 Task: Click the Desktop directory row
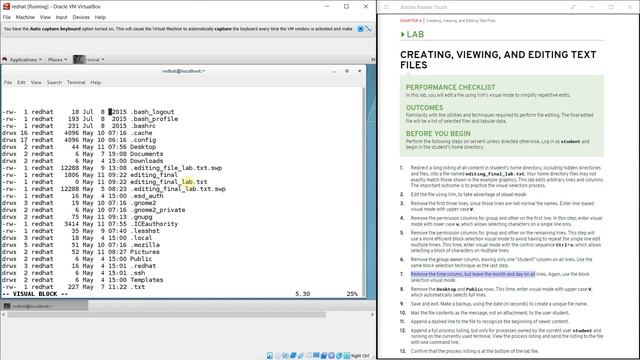(79, 147)
